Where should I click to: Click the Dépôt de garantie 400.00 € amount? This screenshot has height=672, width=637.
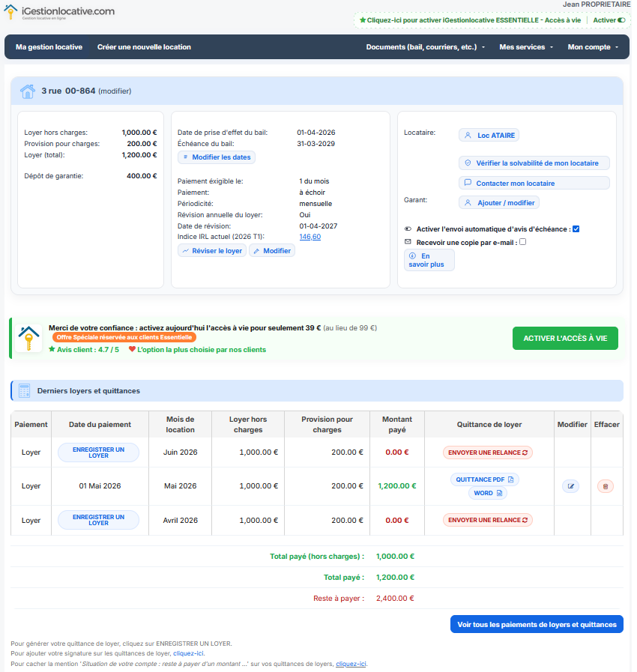point(142,176)
